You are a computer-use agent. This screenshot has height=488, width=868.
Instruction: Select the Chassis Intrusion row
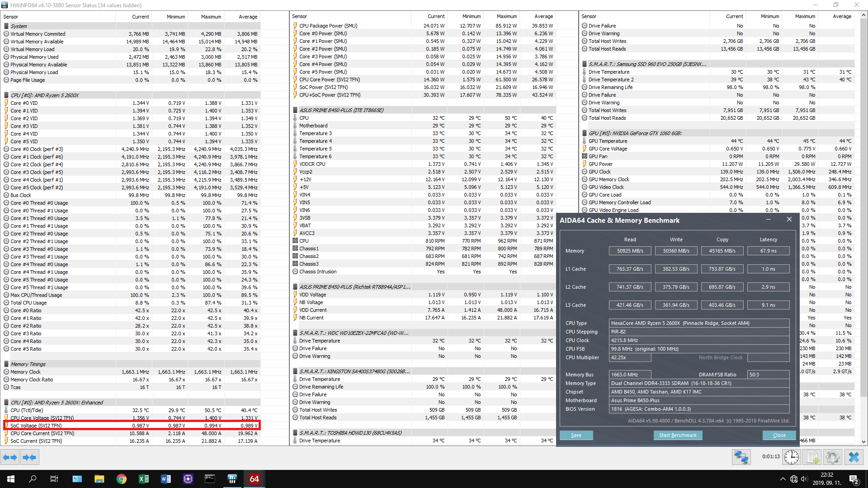(423, 272)
